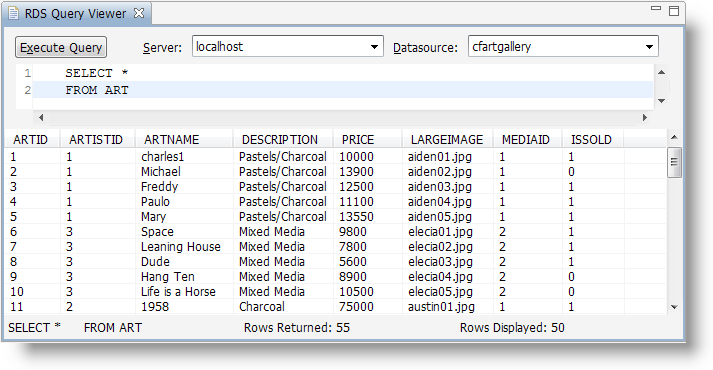
Task: Click the results table scroll down arrow
Action: 674,307
